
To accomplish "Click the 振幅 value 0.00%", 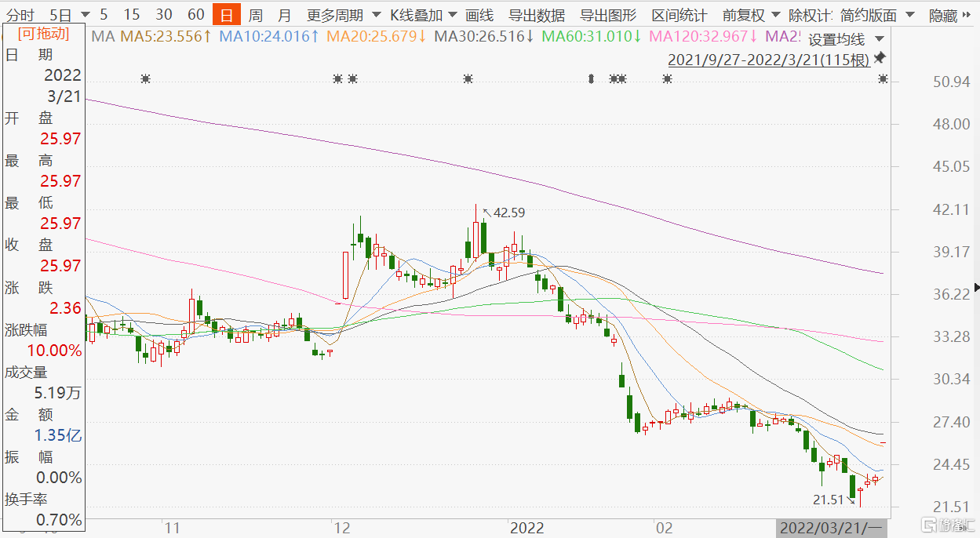I will (x=59, y=478).
